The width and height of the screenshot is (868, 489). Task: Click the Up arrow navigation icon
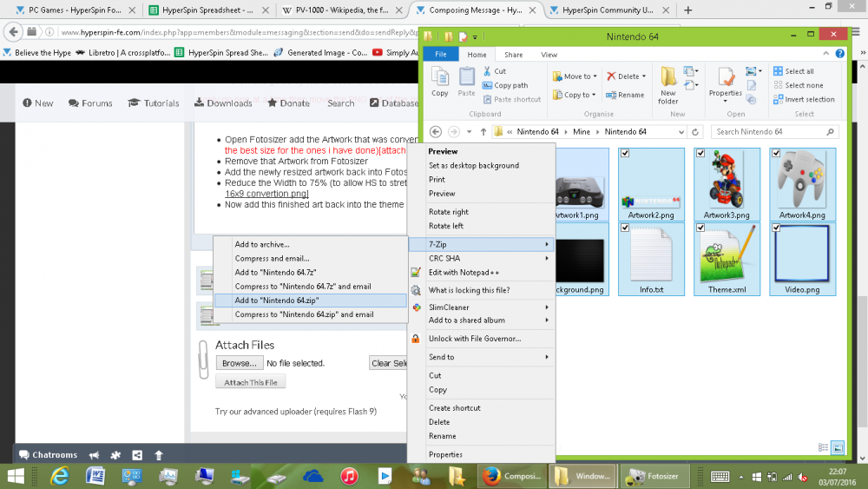[483, 132]
